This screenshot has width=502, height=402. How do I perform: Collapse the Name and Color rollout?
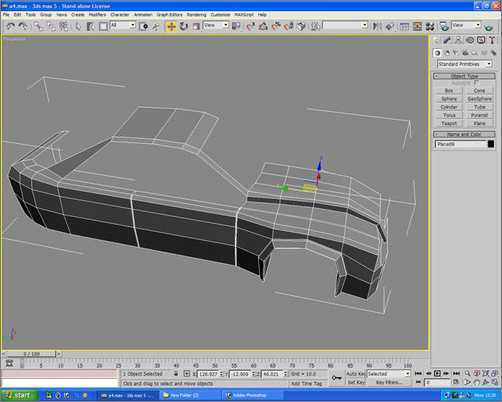464,134
